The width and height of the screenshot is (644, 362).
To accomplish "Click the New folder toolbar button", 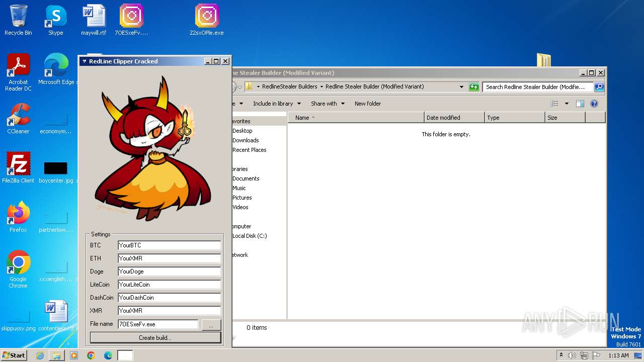I will [x=368, y=104].
